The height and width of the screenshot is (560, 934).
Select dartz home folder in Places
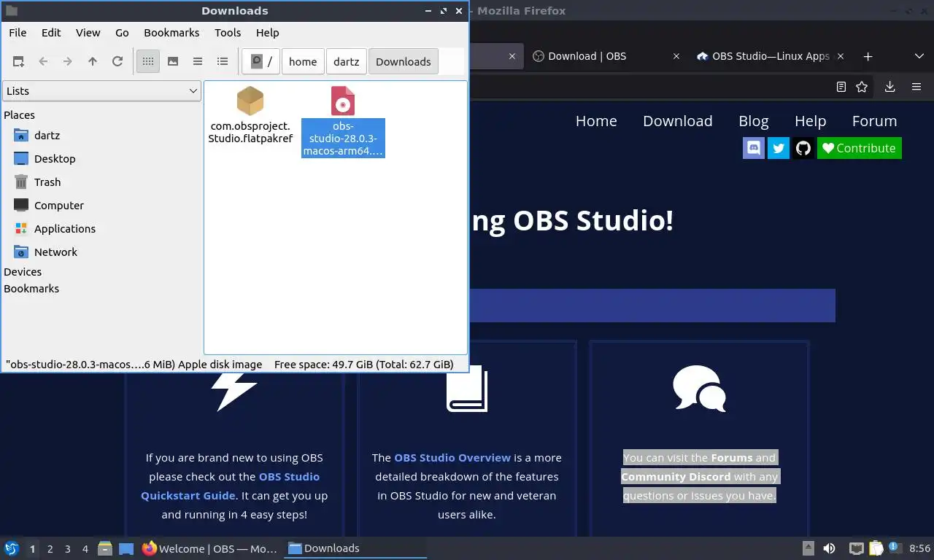coord(47,136)
